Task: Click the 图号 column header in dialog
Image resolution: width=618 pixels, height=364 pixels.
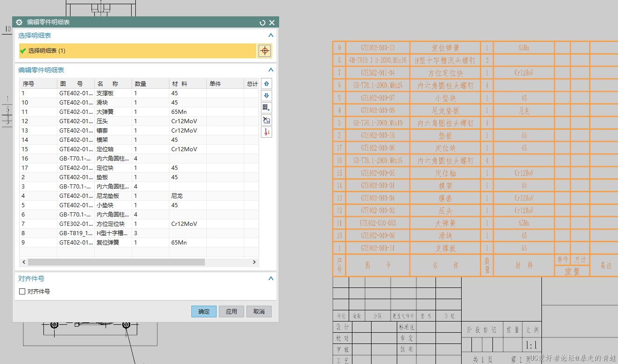Action: tap(76, 84)
